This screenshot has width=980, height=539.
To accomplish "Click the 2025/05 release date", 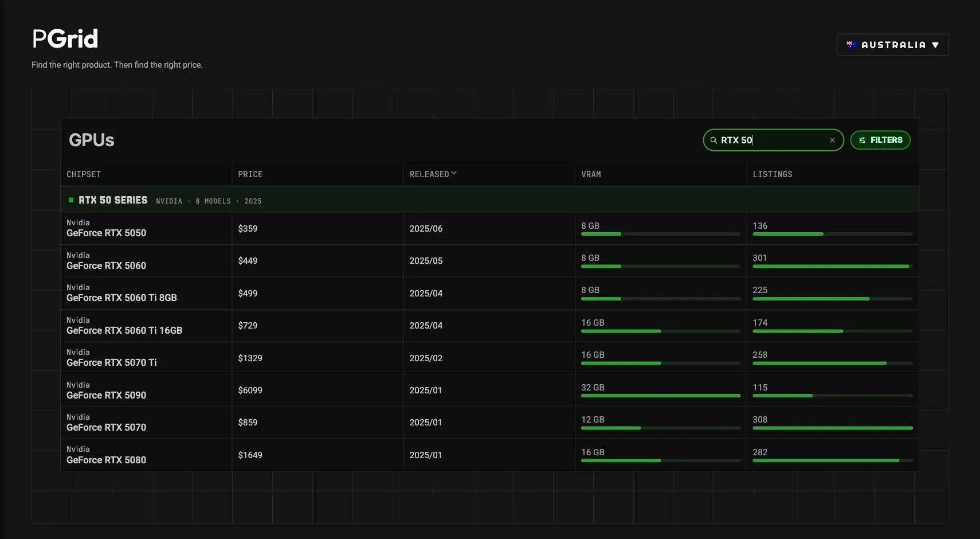I will pos(426,261).
